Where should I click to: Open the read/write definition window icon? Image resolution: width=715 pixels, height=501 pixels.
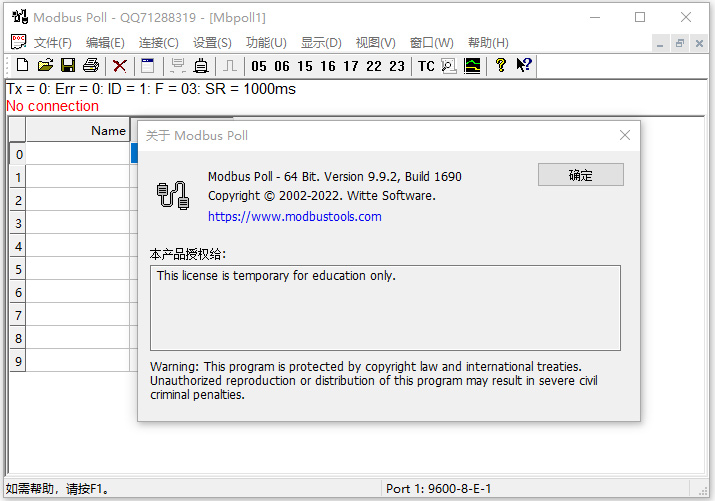tap(148, 66)
